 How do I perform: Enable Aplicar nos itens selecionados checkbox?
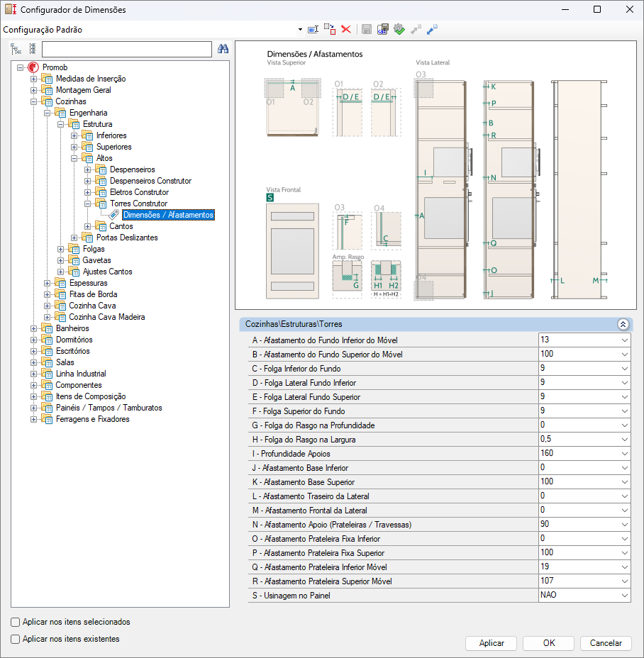pos(15,622)
